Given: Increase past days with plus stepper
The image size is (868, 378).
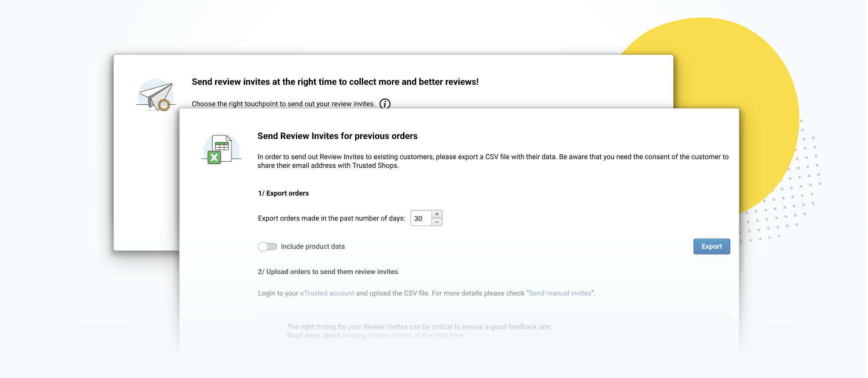Looking at the screenshot, I should pos(437,214).
